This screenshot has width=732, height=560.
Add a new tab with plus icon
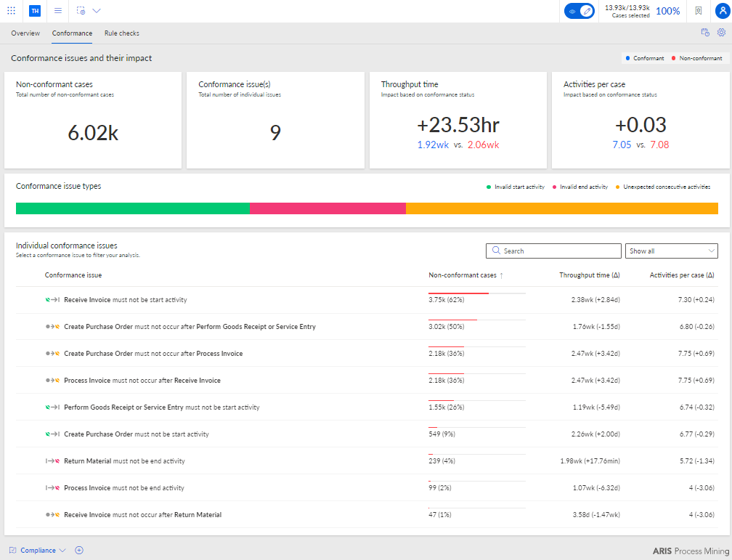pos(79,550)
